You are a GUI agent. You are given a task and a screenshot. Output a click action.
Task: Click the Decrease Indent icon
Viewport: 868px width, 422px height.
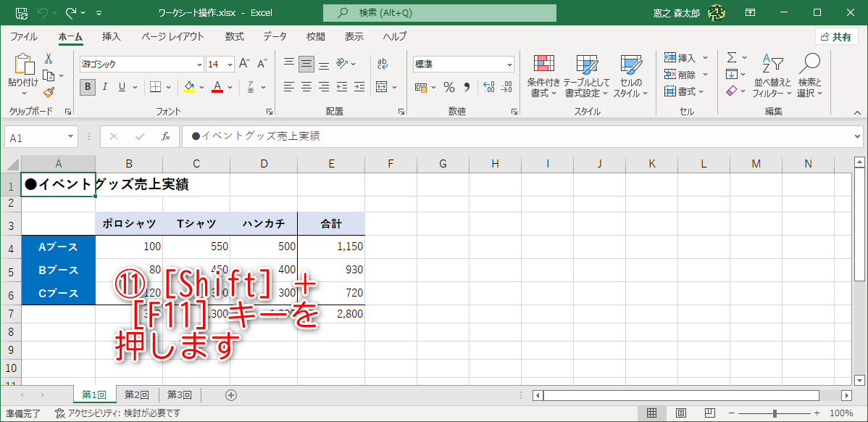(x=341, y=87)
